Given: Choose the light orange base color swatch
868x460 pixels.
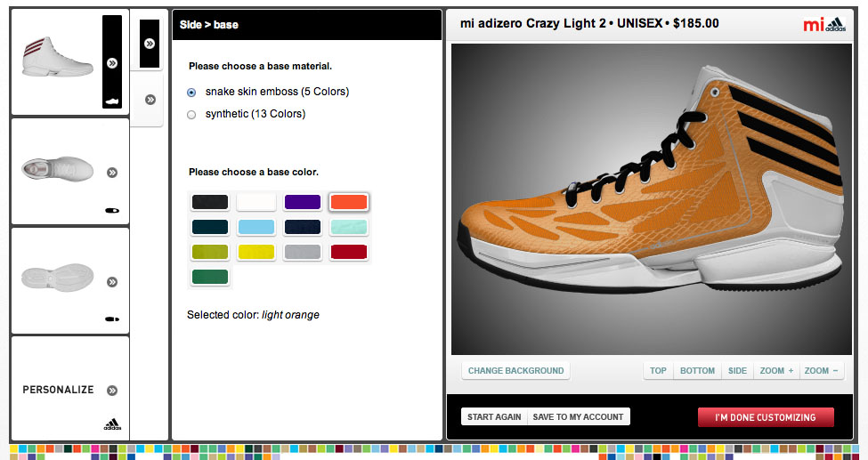Looking at the screenshot, I should click(x=349, y=202).
